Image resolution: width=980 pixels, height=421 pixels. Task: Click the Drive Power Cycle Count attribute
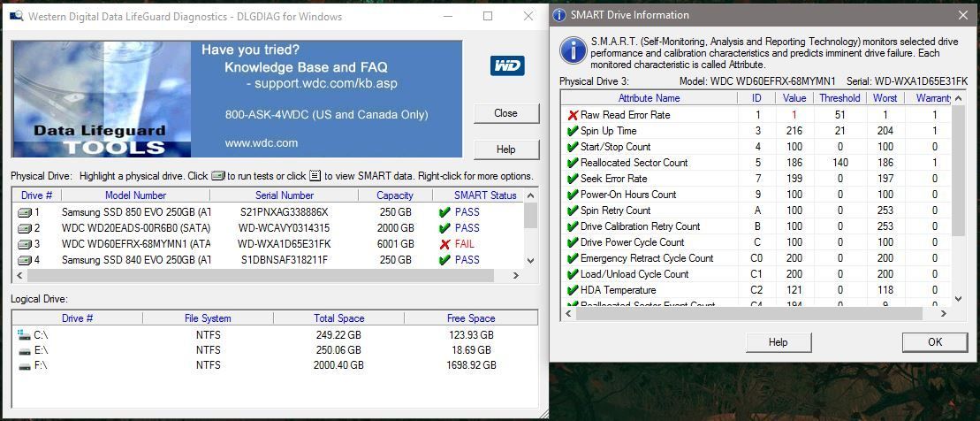pyautogui.click(x=633, y=242)
